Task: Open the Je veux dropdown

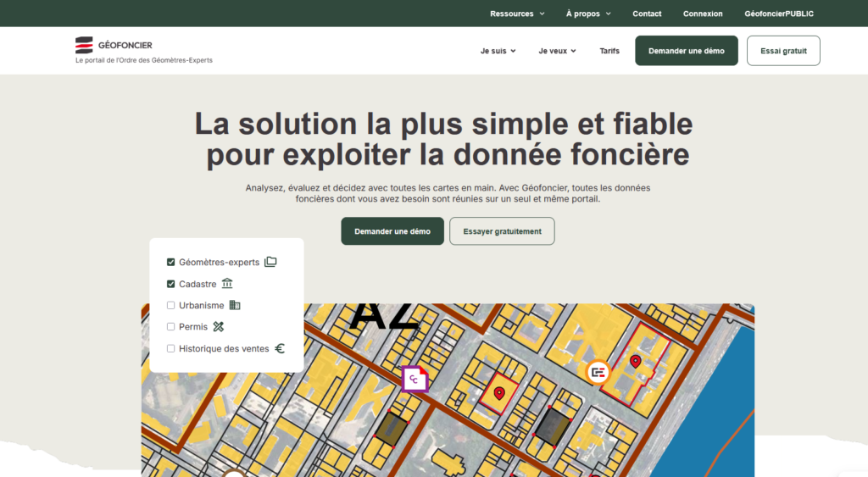Action: (x=557, y=51)
